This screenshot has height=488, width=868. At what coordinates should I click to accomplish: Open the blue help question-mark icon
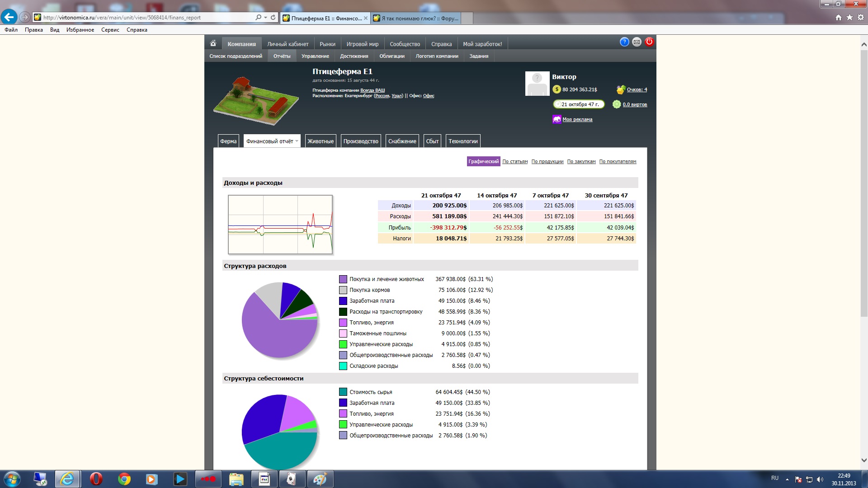click(x=624, y=42)
